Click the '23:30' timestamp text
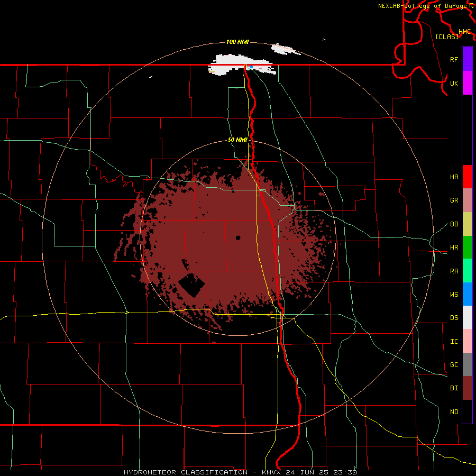Image resolution: width=476 pixels, height=476 pixels. click(344, 472)
